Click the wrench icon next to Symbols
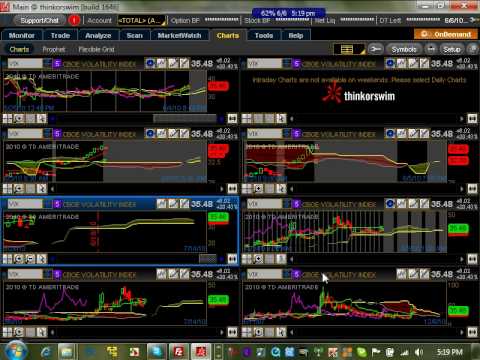Screen dimensions: 480x360 tap(376, 49)
